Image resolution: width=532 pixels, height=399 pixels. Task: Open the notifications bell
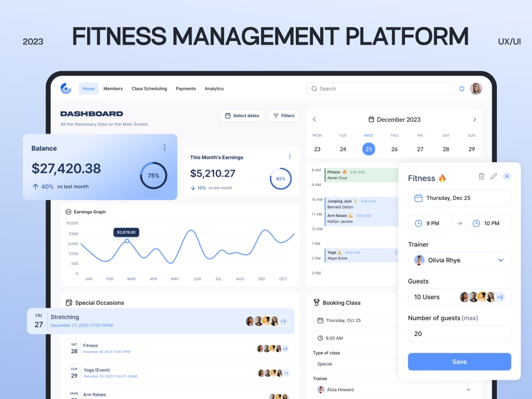point(462,89)
